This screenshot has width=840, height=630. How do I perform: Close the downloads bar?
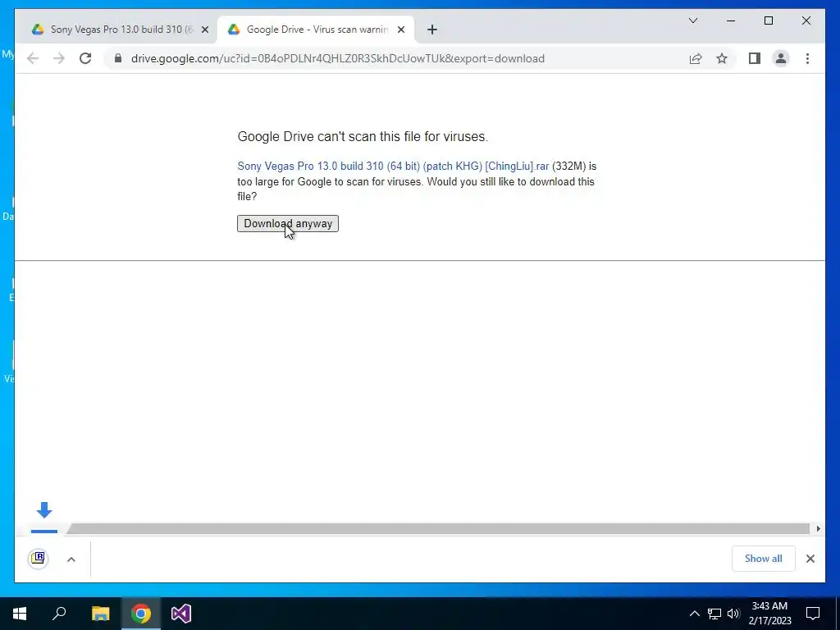coord(810,559)
